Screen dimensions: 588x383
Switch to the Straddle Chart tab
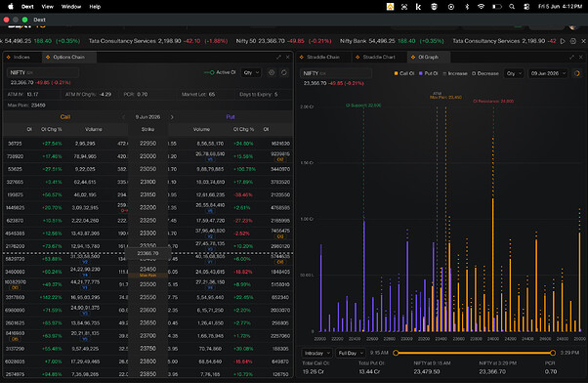click(x=379, y=57)
